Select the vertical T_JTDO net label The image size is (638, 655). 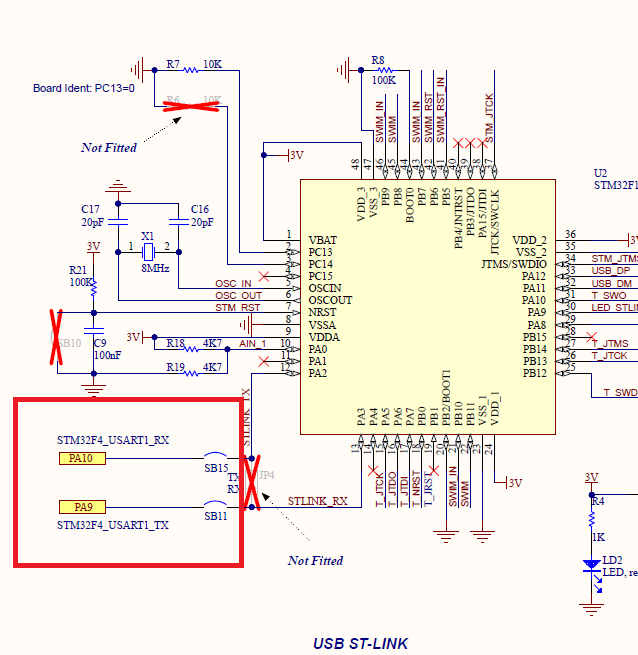[x=391, y=489]
